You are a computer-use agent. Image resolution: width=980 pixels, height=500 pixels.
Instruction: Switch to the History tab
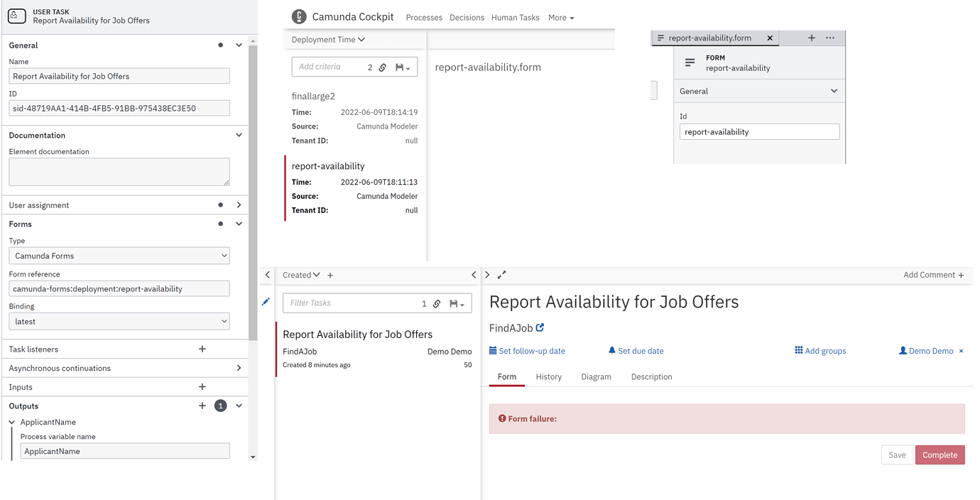549,377
